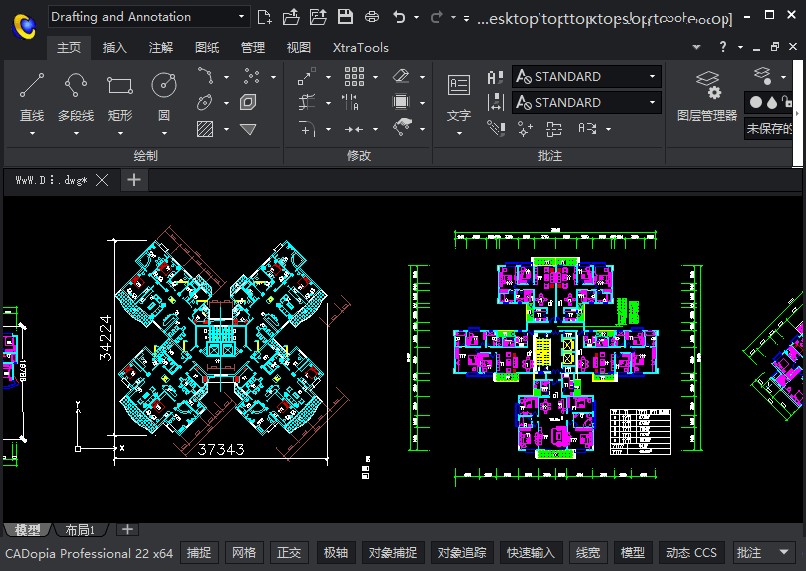Click the Help question mark icon
Screen dimensions: 806x571
pos(723,47)
